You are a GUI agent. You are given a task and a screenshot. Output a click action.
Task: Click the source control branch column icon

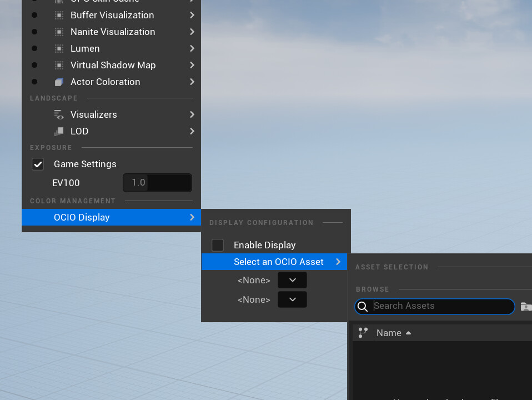(x=363, y=333)
